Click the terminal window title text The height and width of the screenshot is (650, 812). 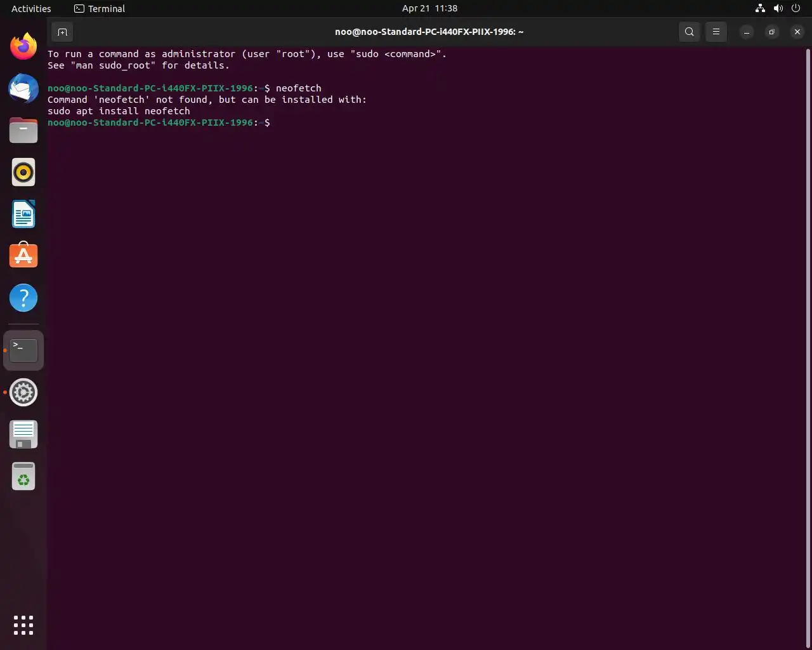click(429, 32)
